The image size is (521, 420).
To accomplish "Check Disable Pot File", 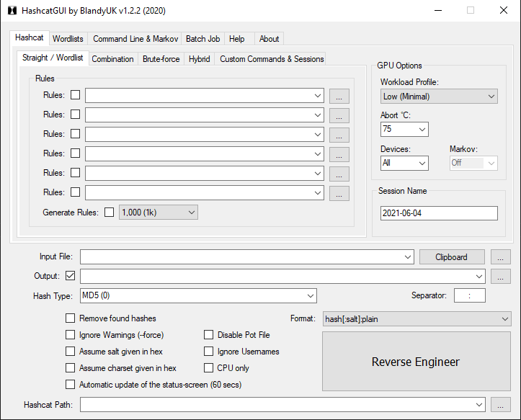I will click(x=208, y=335).
